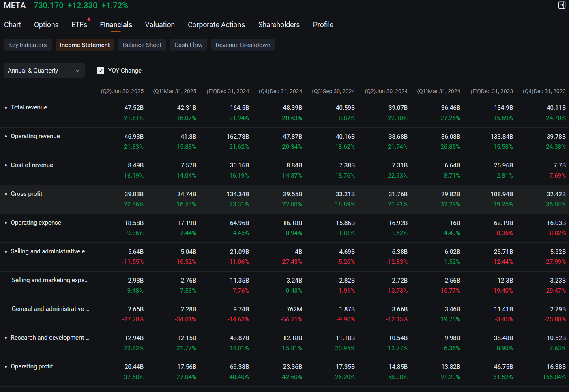Click the -66.71% YOY change value

click(x=291, y=319)
